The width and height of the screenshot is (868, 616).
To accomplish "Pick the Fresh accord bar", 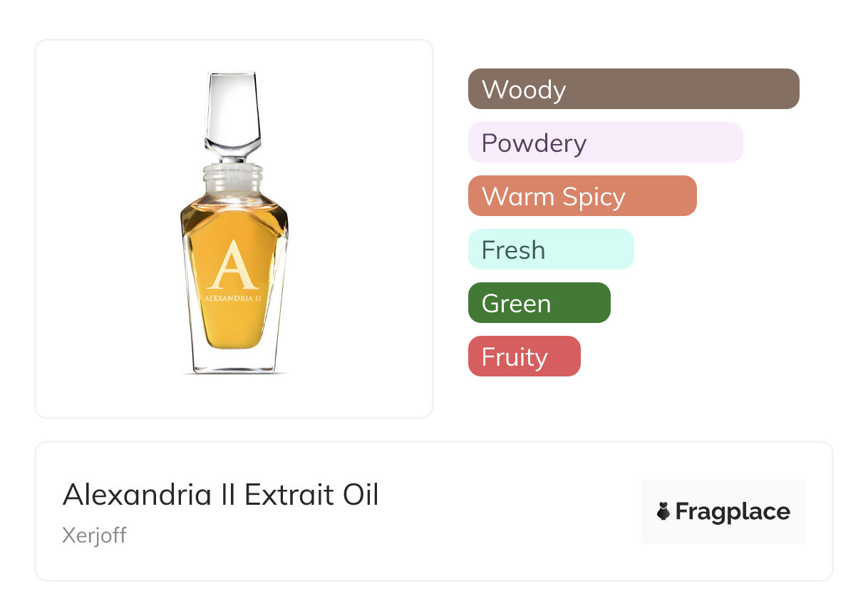I will (x=551, y=250).
